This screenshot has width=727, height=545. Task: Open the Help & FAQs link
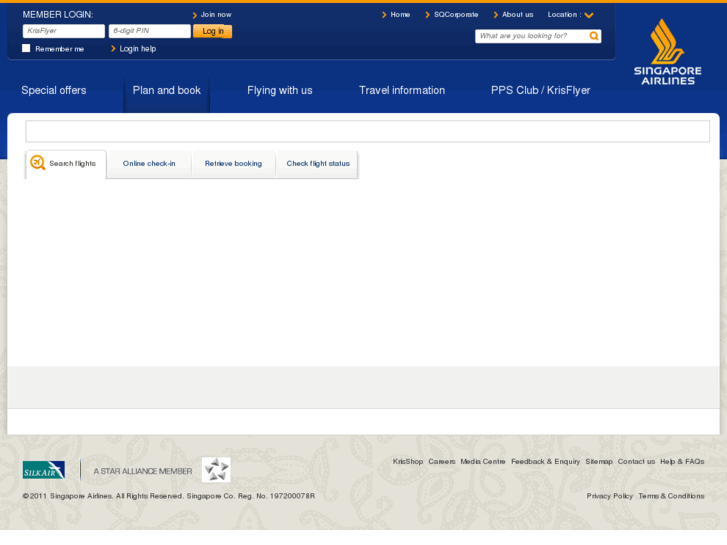(682, 462)
